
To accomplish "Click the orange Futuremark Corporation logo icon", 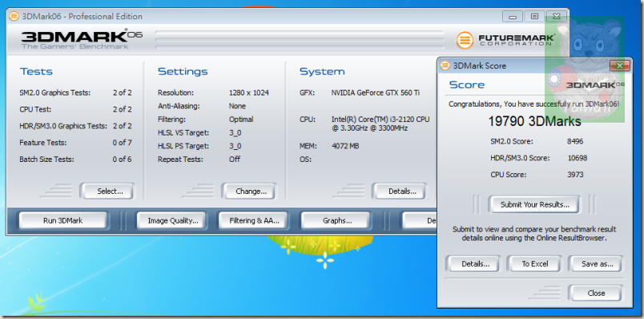I will (465, 40).
